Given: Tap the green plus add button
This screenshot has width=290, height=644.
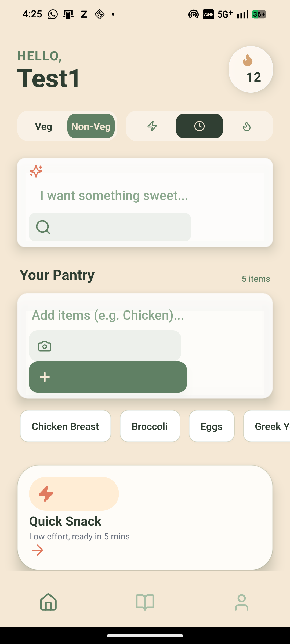Looking at the screenshot, I should (x=108, y=377).
